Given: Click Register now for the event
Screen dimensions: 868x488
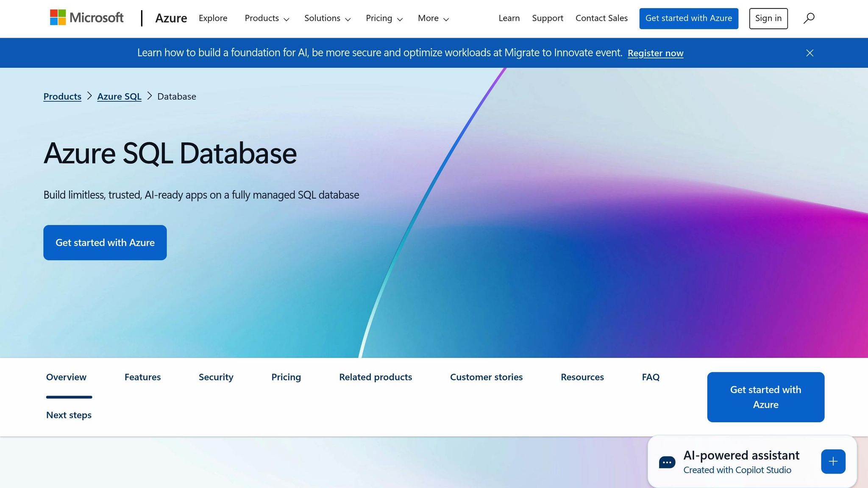Looking at the screenshot, I should tap(655, 53).
